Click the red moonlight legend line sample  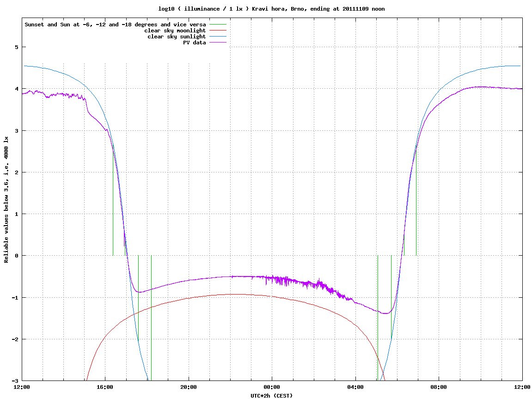[x=218, y=31]
